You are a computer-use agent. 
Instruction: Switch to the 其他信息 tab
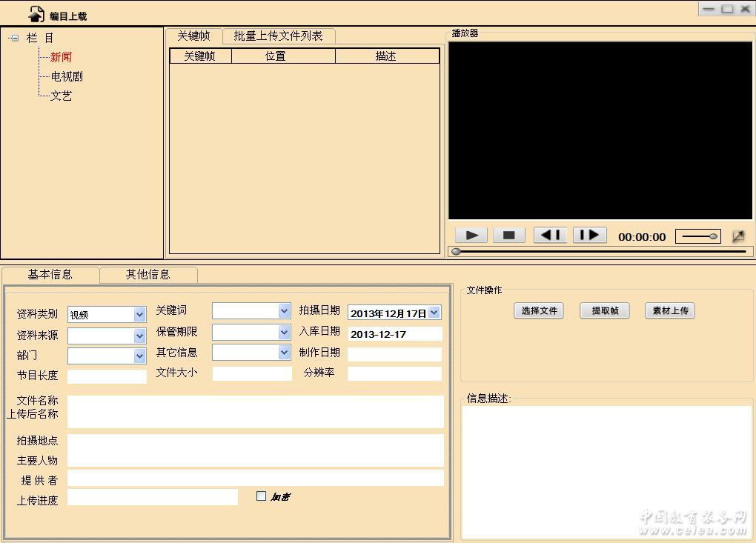[147, 275]
